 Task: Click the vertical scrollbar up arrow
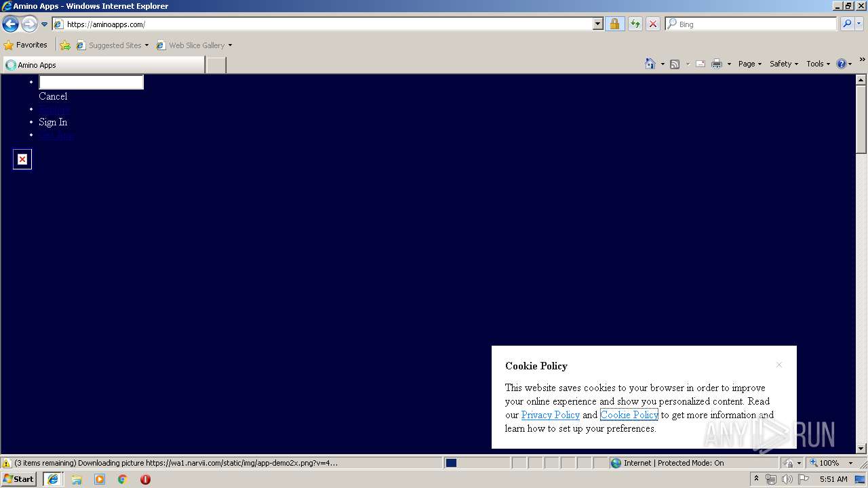(861, 80)
